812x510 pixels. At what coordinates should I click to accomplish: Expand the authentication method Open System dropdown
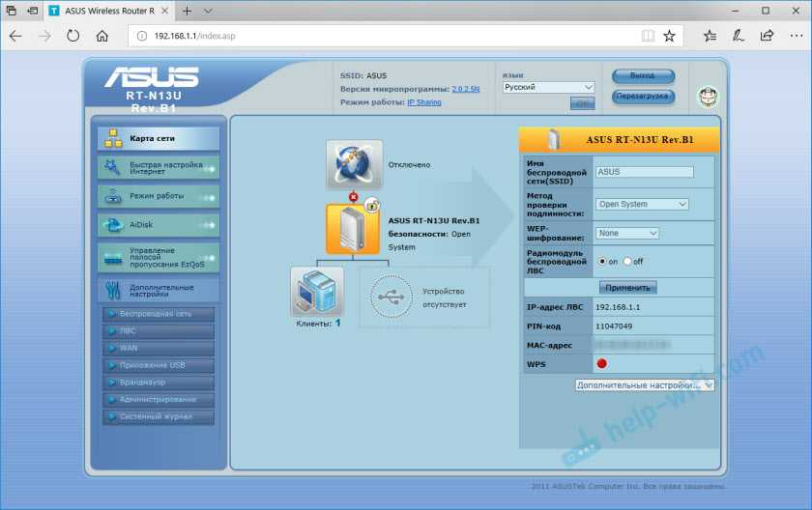[x=641, y=204]
